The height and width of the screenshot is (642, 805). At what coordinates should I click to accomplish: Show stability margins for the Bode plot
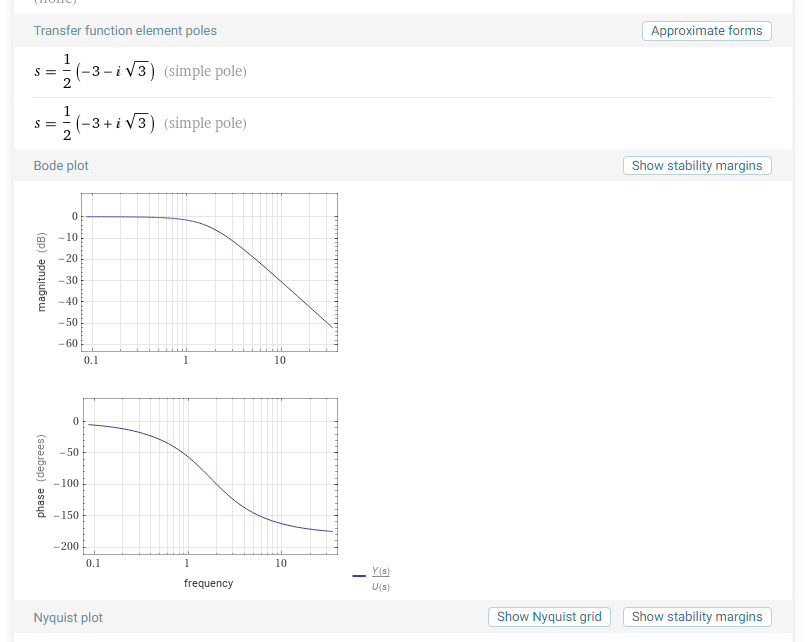click(x=696, y=166)
